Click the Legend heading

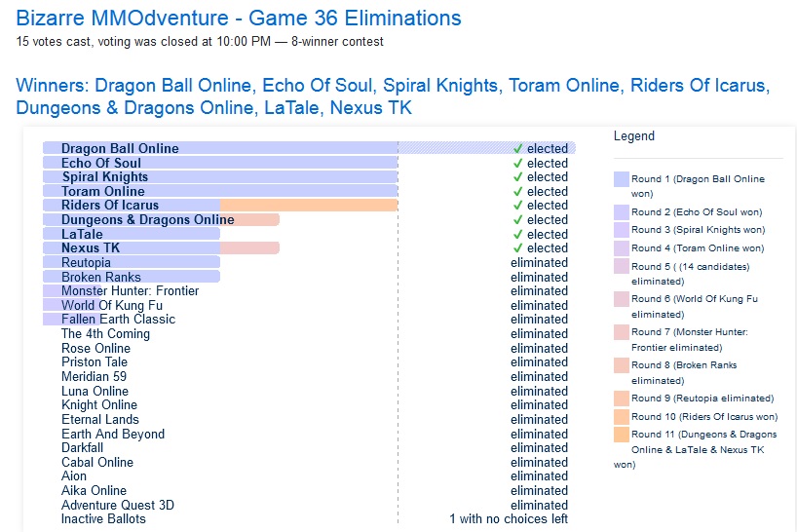[x=634, y=136]
